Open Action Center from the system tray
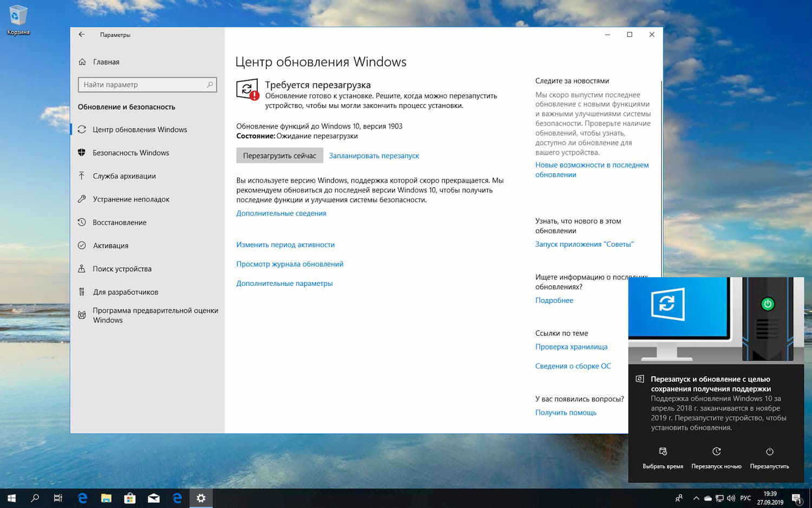Viewport: 812px width, 508px height. (x=796, y=497)
